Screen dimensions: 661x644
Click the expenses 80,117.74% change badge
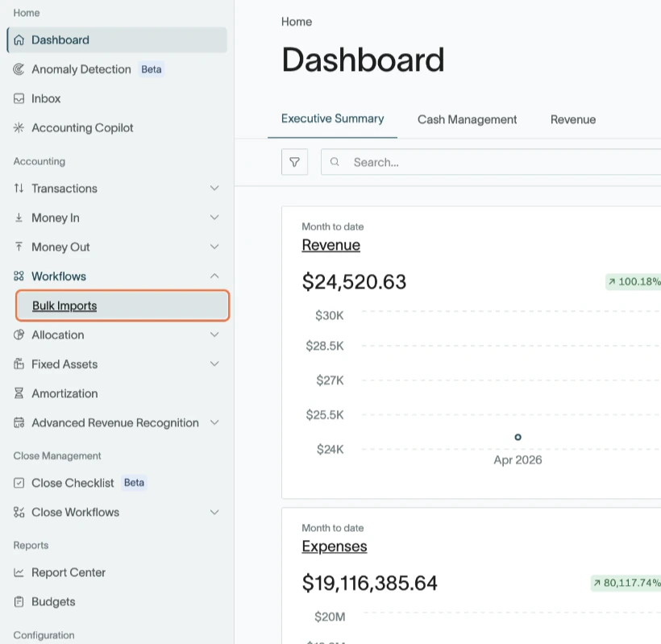click(626, 583)
